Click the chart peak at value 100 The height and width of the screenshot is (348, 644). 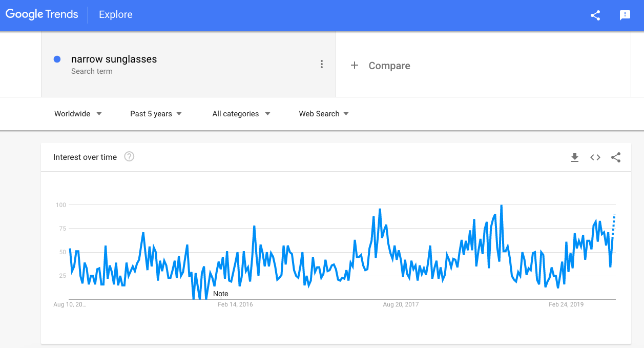point(501,205)
